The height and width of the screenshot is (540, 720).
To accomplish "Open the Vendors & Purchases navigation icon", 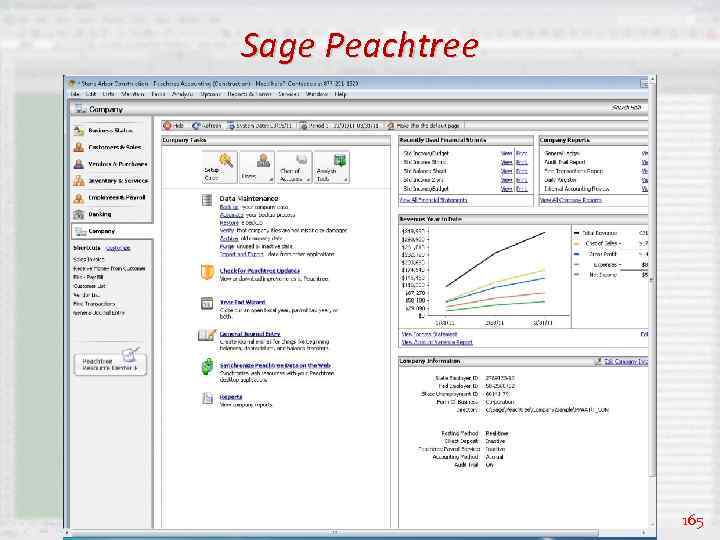I will coord(79,164).
